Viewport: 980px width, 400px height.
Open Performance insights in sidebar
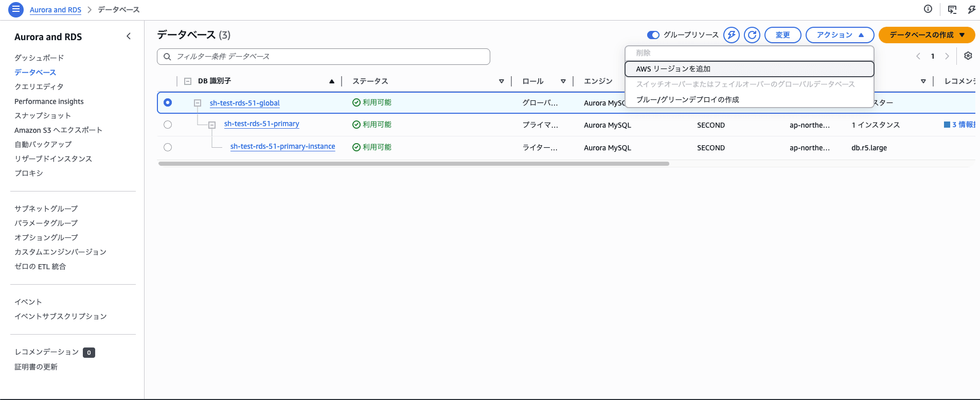49,101
